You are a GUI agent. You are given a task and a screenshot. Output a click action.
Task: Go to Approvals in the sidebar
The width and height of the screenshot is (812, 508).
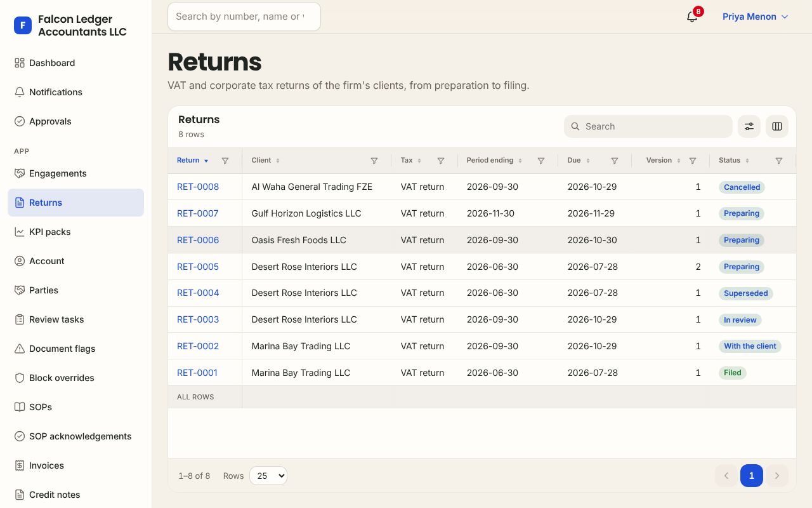tap(76, 121)
